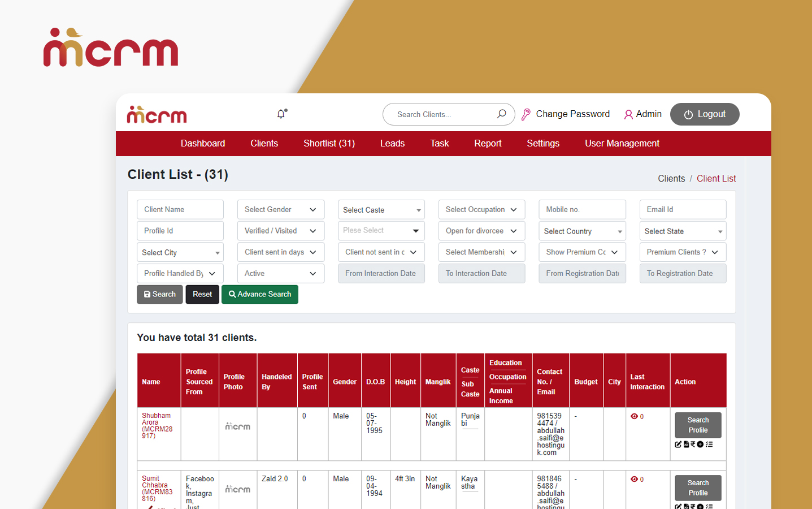Click the edit pencil icon for Shubham Arora
Viewport: 812px width, 509px height.
click(678, 444)
